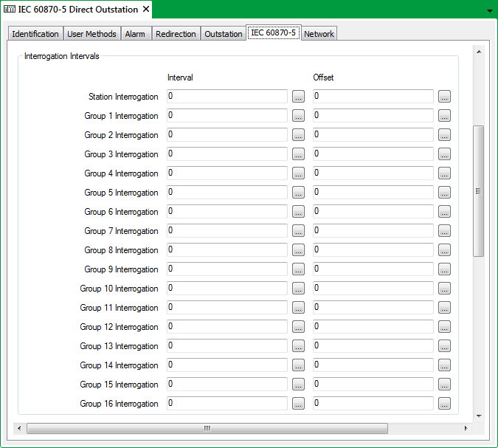Click the vertical scrollbar thumb
Viewport: 498px width, 448px height.
coord(478,190)
